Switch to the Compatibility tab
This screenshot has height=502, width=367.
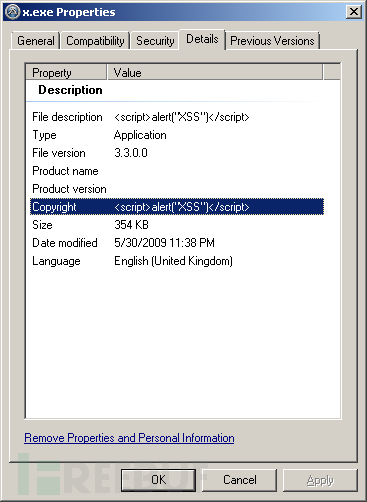coord(95,41)
